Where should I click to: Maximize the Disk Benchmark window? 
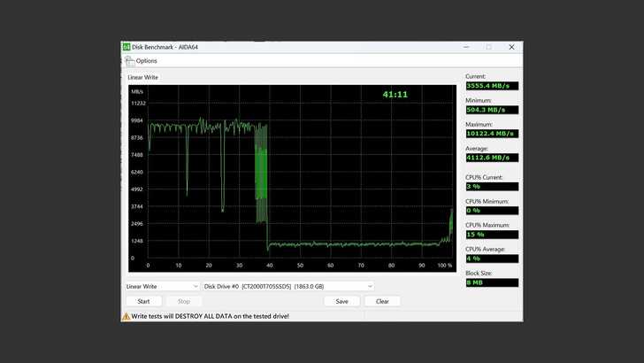[x=488, y=47]
